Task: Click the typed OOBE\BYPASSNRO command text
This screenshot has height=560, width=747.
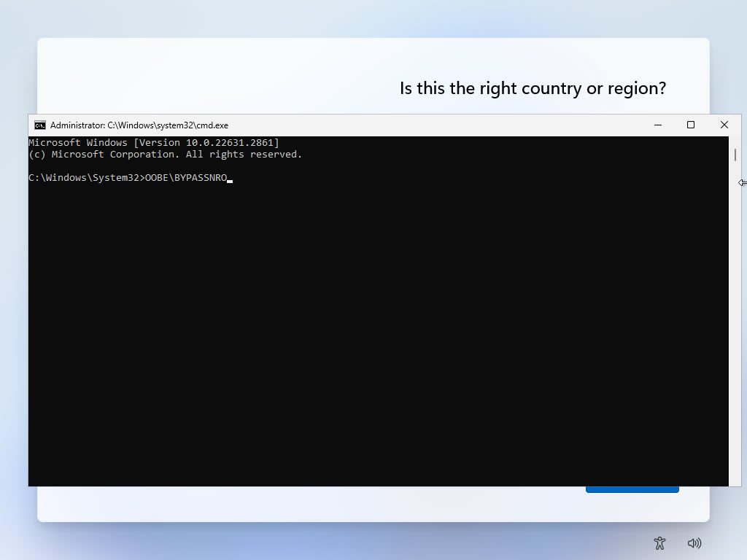Action: (x=186, y=178)
